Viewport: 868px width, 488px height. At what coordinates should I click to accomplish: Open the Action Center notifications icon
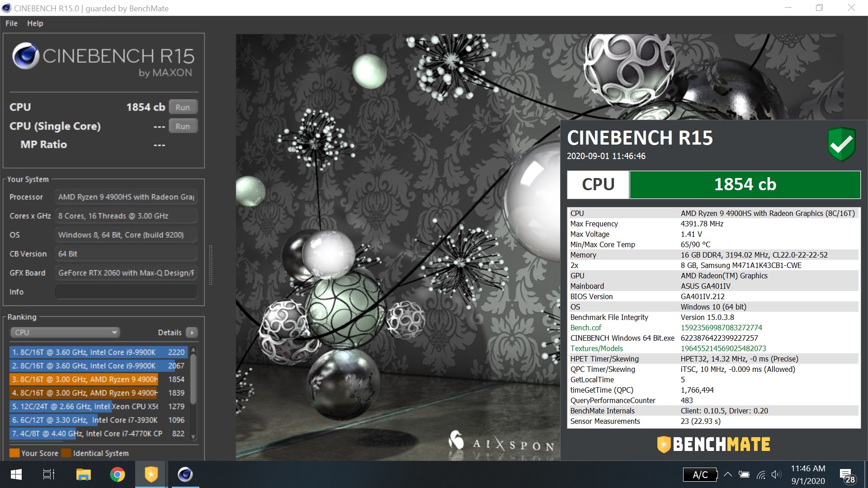847,475
